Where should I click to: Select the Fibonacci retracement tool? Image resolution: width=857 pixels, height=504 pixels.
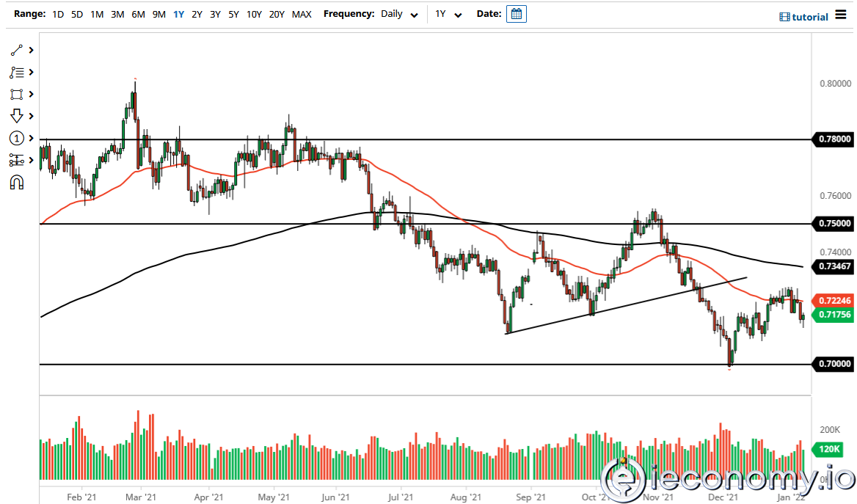pyautogui.click(x=16, y=72)
